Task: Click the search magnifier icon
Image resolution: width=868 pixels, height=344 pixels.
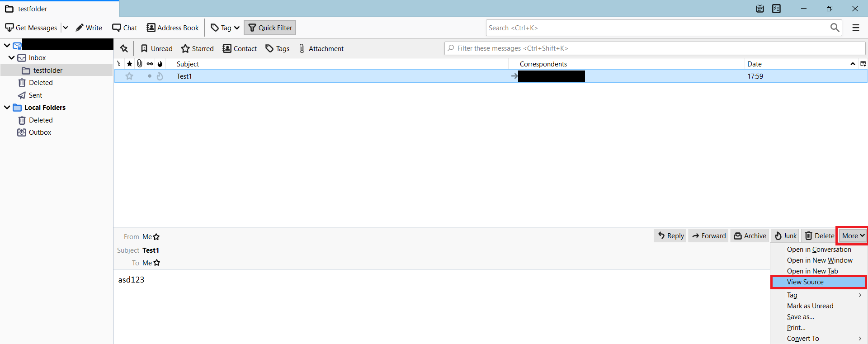Action: click(835, 28)
